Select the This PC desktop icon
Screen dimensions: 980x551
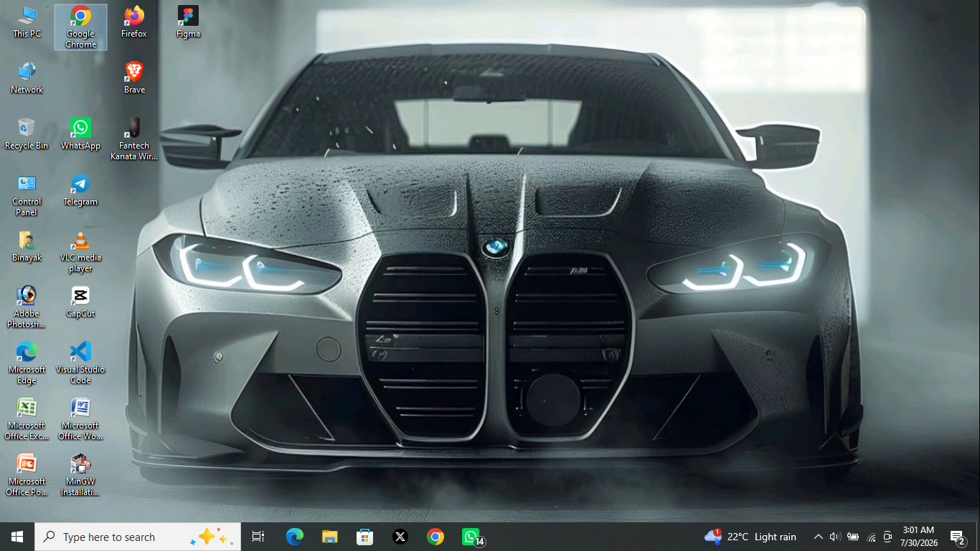pyautogui.click(x=27, y=22)
